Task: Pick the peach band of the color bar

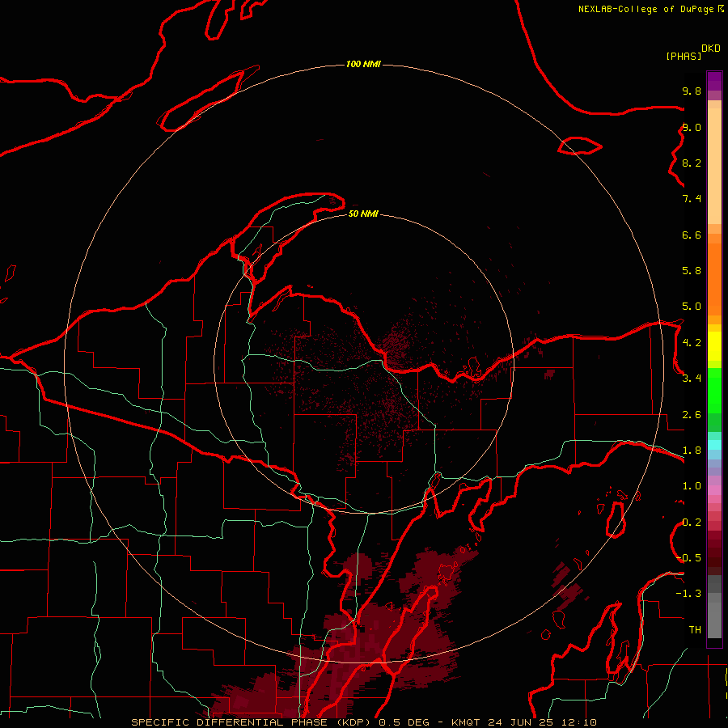Action: (714, 163)
